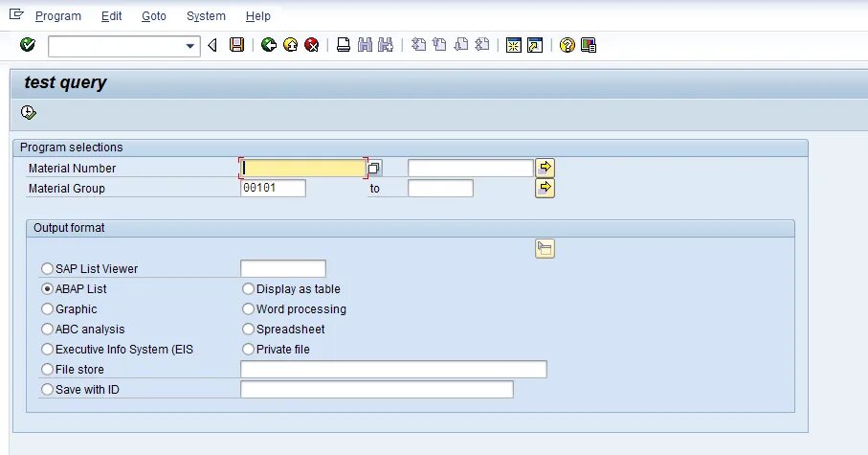Click the Material Group field containing 00101
Viewport: 868px width, 455px height.
coord(273,188)
